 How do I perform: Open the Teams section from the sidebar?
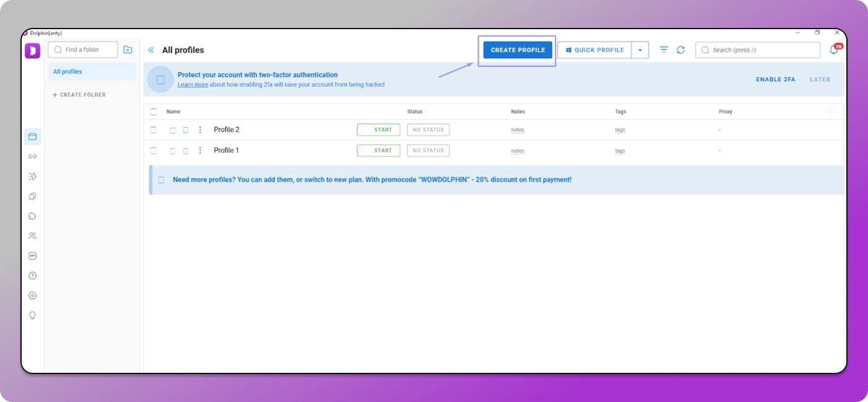click(x=32, y=236)
